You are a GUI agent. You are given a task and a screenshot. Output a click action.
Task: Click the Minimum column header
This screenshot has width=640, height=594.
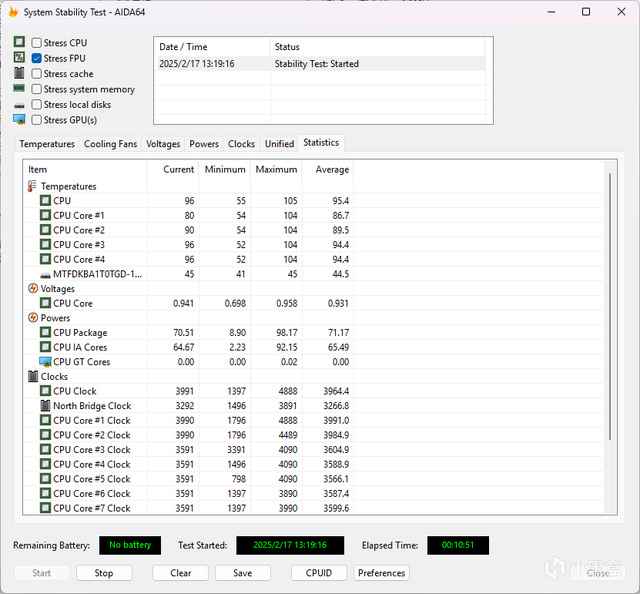(x=224, y=169)
